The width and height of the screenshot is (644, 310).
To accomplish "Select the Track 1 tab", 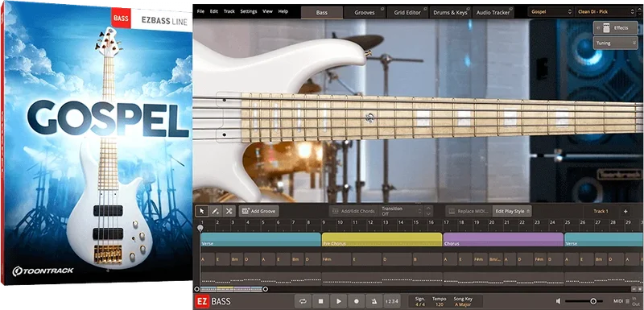I will coord(601,212).
